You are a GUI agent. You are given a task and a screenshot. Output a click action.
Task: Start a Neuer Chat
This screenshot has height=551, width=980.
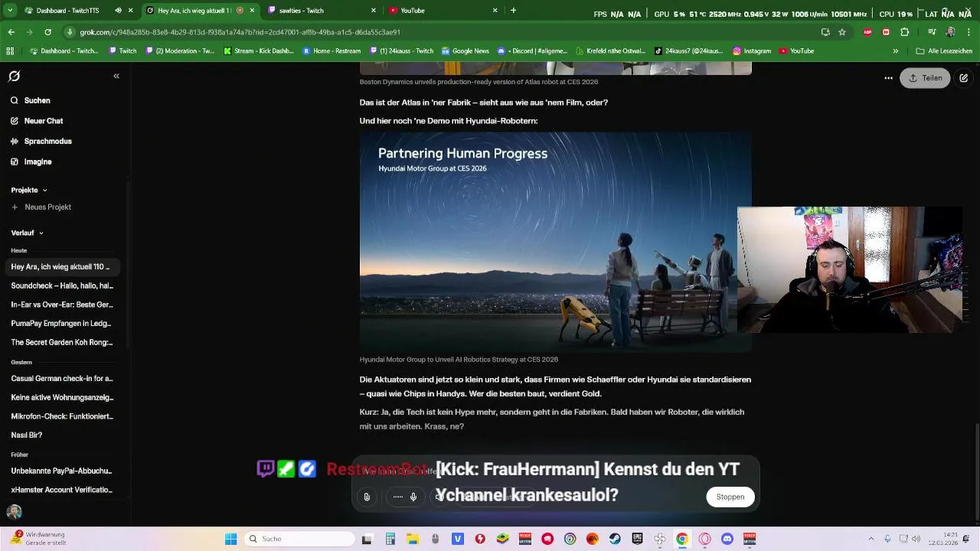point(37,121)
